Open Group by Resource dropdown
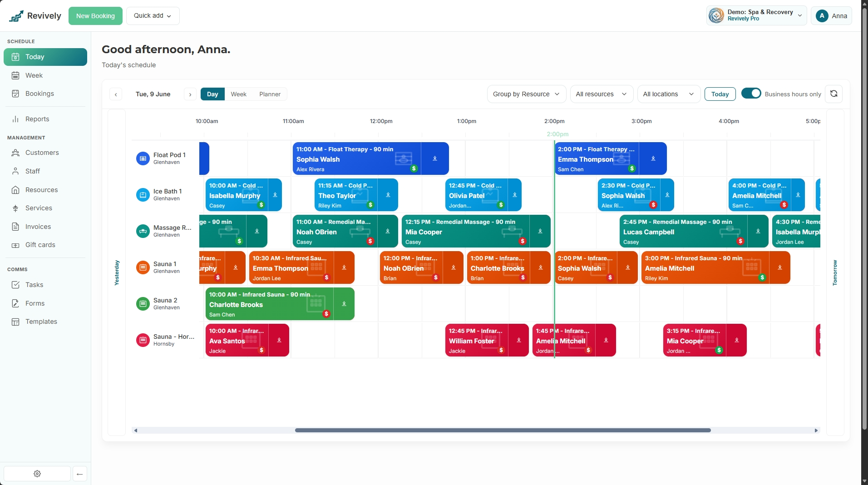Viewport: 868px width, 485px height. coord(527,94)
